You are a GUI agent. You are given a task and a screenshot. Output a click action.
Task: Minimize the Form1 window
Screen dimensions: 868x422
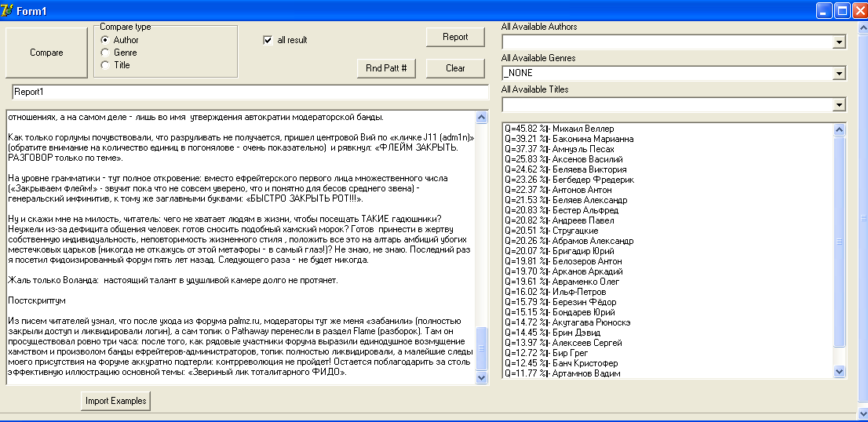[x=825, y=10]
